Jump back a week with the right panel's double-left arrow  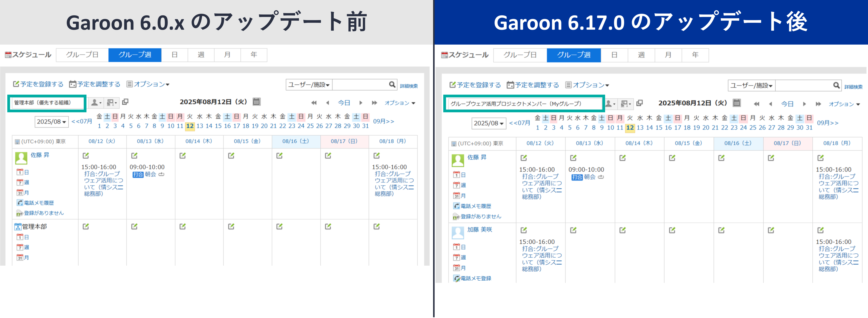tap(756, 104)
